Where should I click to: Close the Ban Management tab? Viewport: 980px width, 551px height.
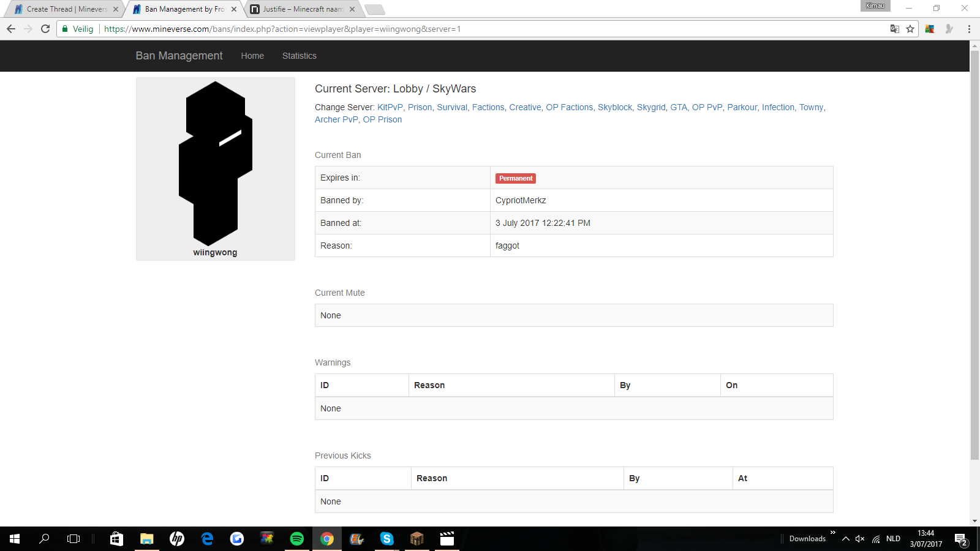(x=234, y=9)
